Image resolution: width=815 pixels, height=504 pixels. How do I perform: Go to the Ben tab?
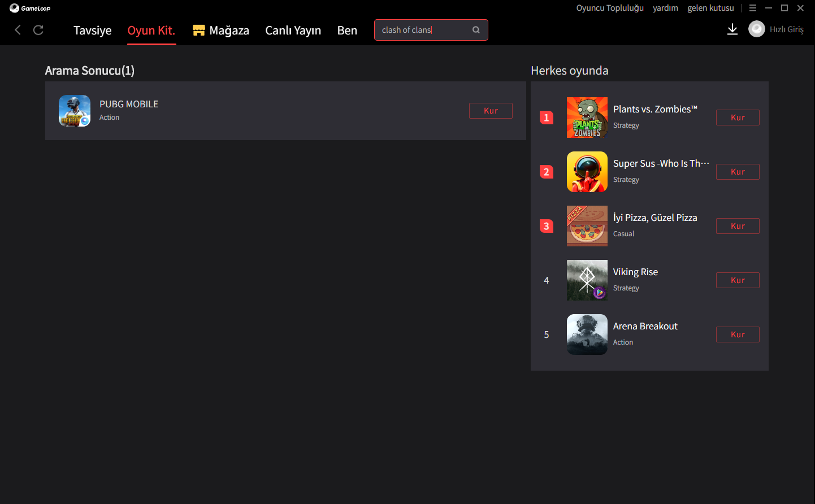(x=347, y=31)
